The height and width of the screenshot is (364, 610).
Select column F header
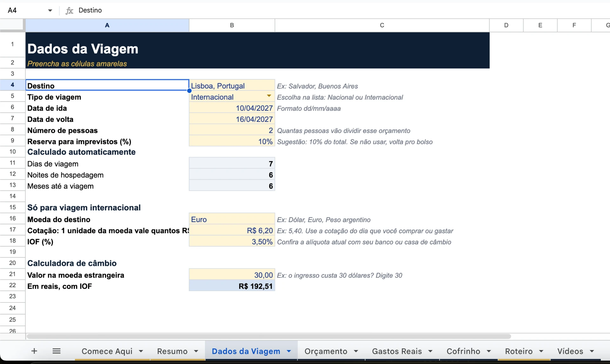click(x=574, y=25)
